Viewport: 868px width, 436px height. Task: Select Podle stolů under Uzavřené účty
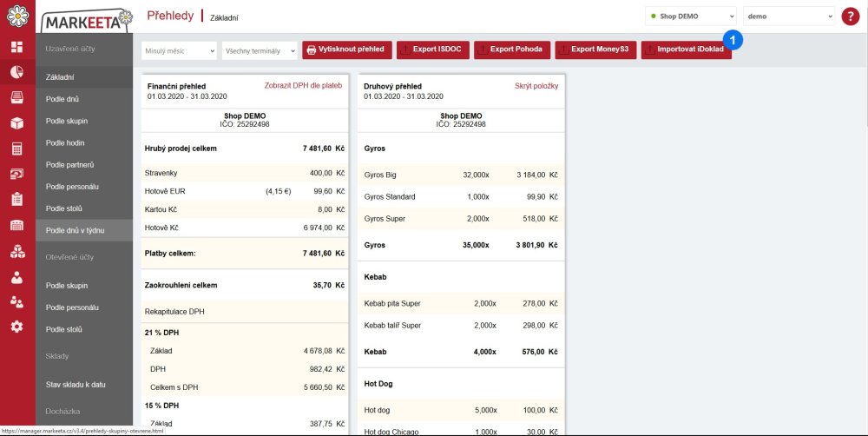pos(84,208)
